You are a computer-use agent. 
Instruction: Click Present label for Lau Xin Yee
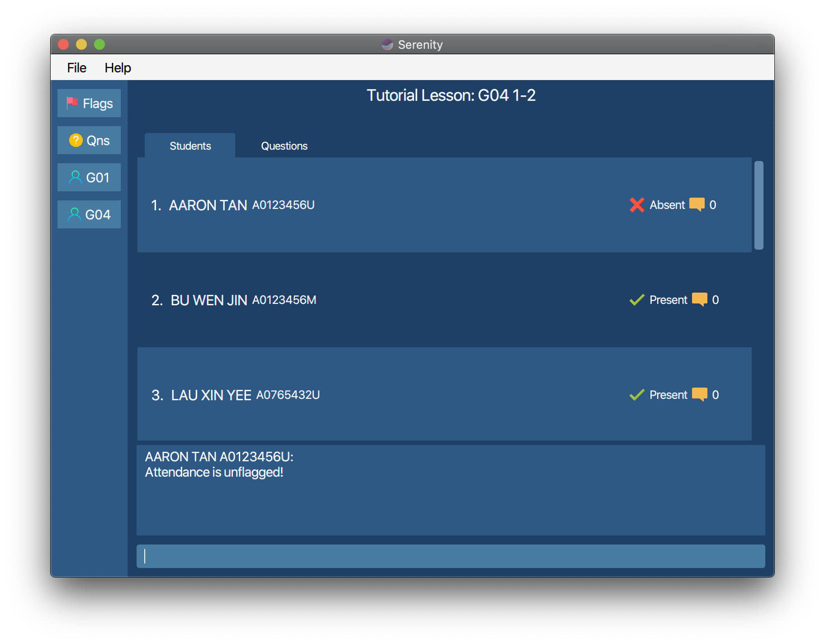point(669,395)
